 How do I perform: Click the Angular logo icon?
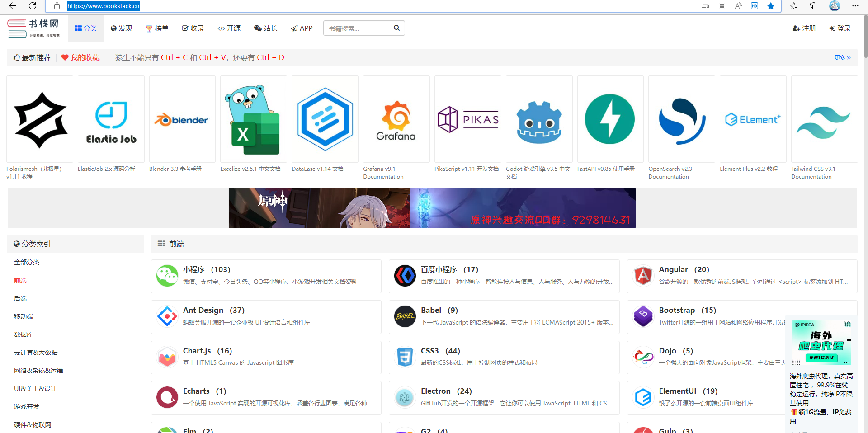click(x=643, y=276)
